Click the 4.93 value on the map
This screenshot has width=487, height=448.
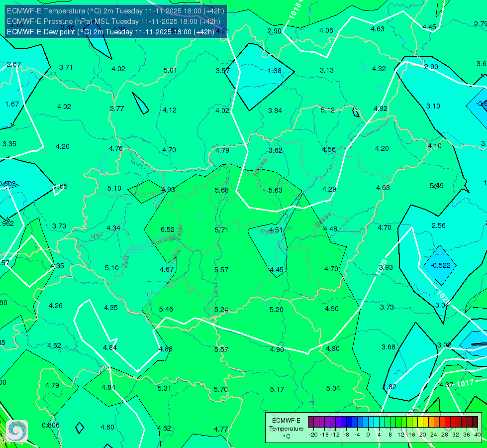coord(168,189)
